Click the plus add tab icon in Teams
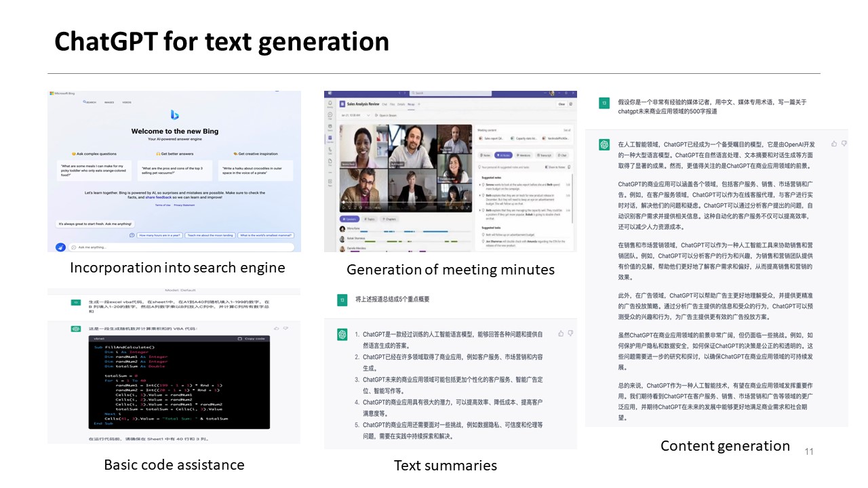 tap(419, 104)
